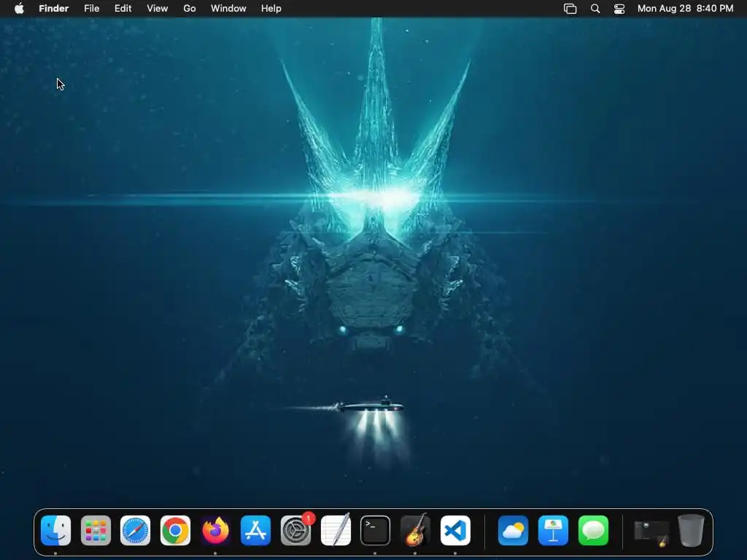Open Messages from the Dock
The height and width of the screenshot is (560, 747).
coord(593,530)
